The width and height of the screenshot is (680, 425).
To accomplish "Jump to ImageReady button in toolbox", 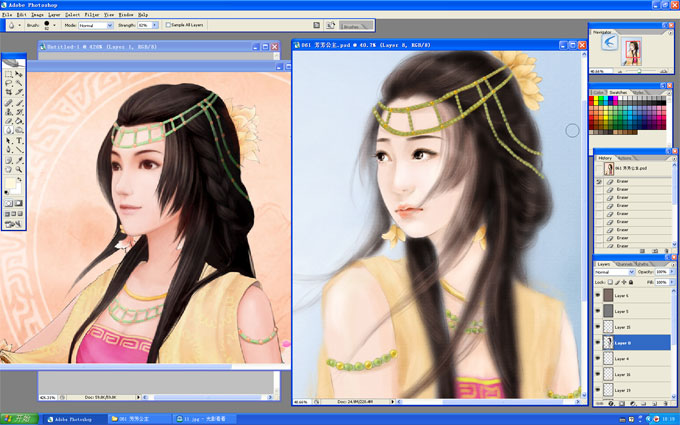I will click(13, 224).
